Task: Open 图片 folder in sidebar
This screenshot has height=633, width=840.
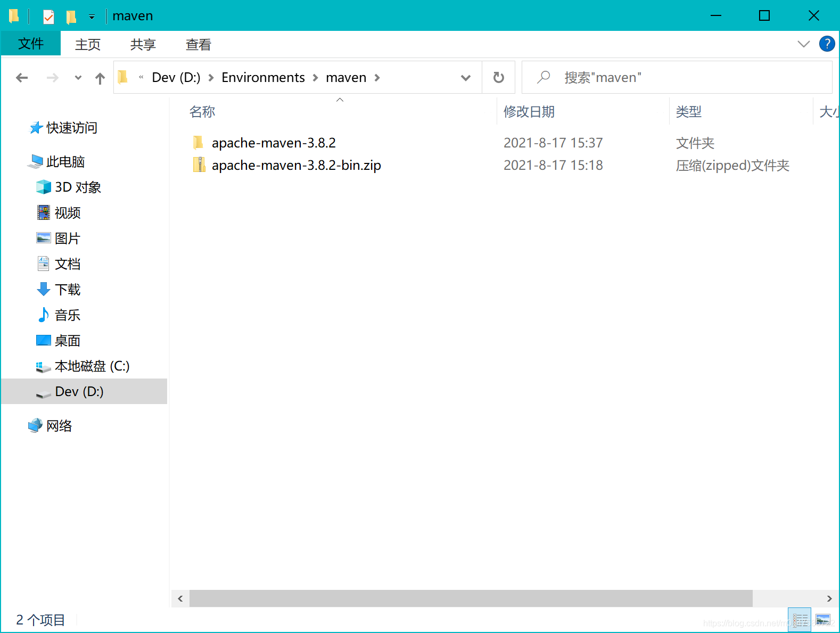Action: (68, 239)
